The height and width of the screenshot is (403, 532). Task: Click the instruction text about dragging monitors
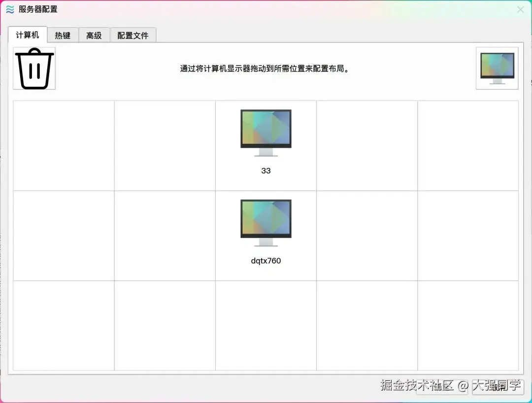[x=265, y=68]
